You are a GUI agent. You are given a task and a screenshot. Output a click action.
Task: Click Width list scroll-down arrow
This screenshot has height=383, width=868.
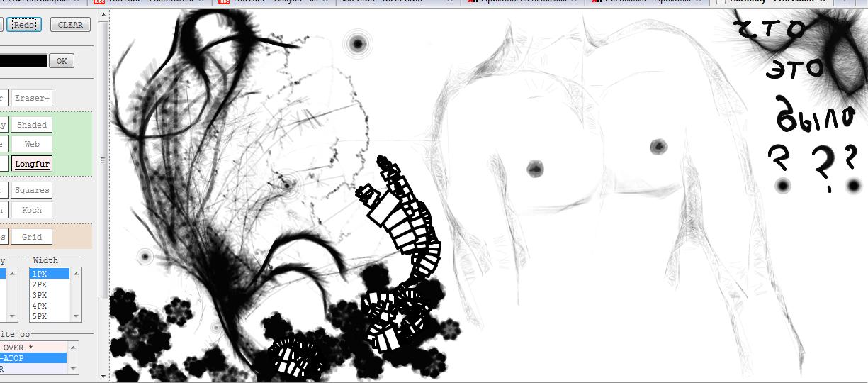tap(75, 316)
